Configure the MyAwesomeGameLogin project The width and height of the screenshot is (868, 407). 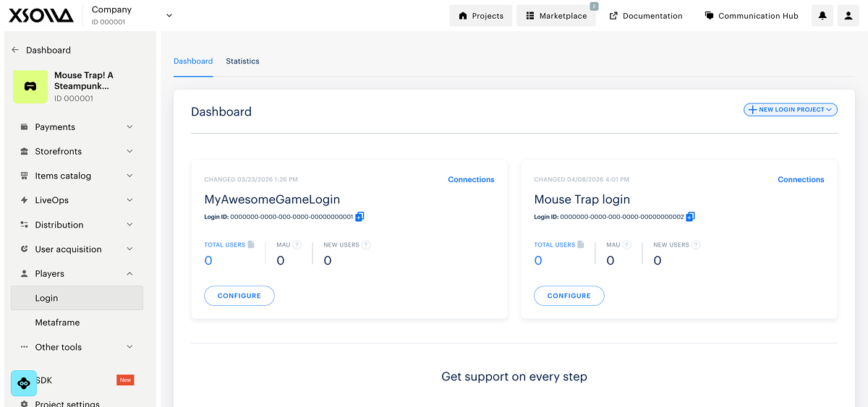click(239, 296)
